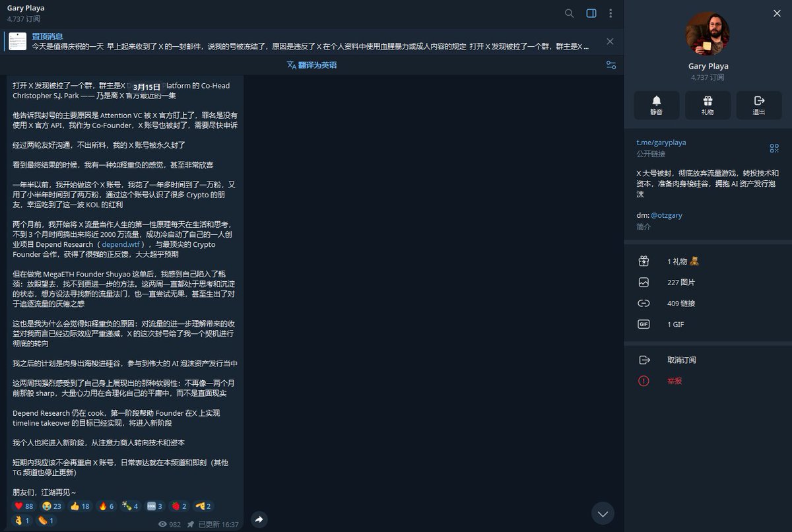The image size is (792, 532).
Task: Click the GIF icon in media list
Action: point(644,325)
